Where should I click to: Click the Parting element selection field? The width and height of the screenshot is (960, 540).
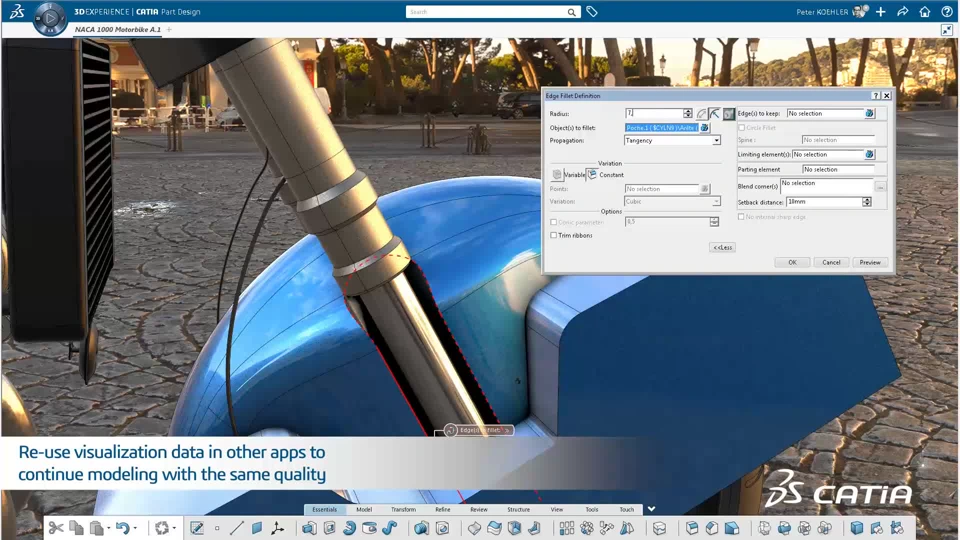pos(838,169)
